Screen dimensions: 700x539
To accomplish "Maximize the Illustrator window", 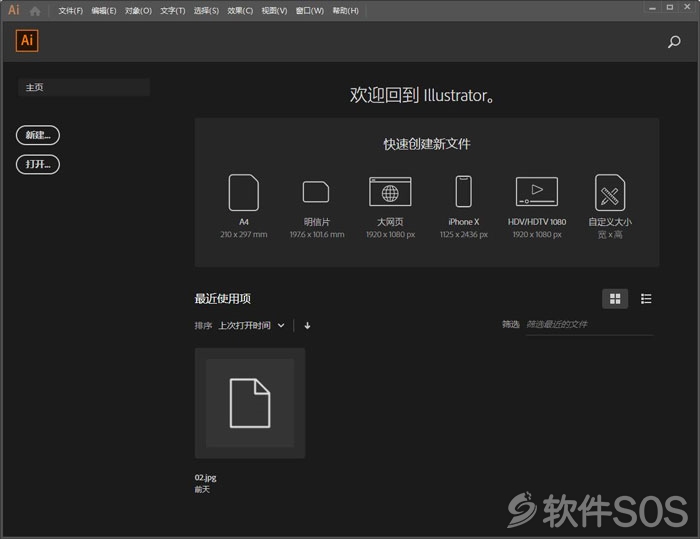I will coord(670,8).
